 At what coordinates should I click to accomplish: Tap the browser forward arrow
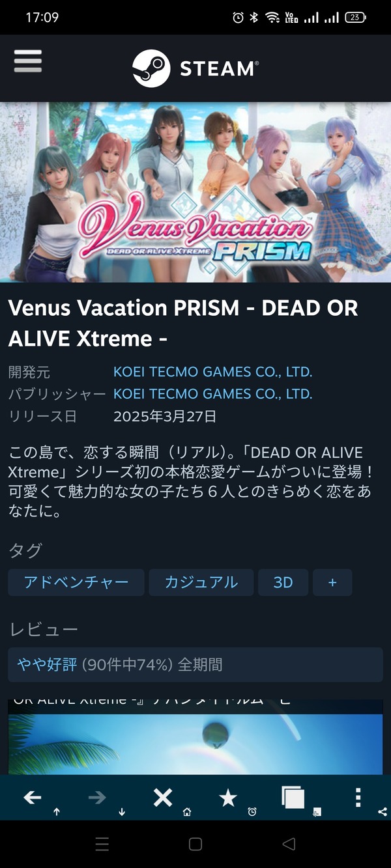[97, 798]
